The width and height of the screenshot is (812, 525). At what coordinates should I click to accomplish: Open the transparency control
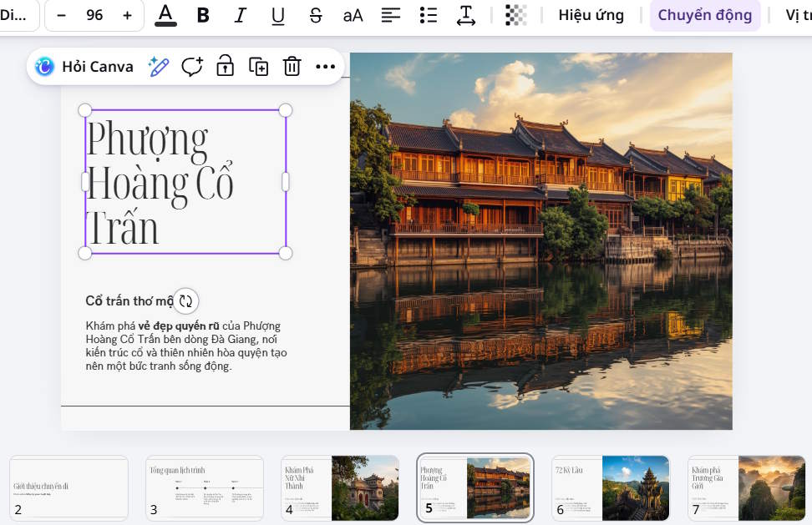515,15
